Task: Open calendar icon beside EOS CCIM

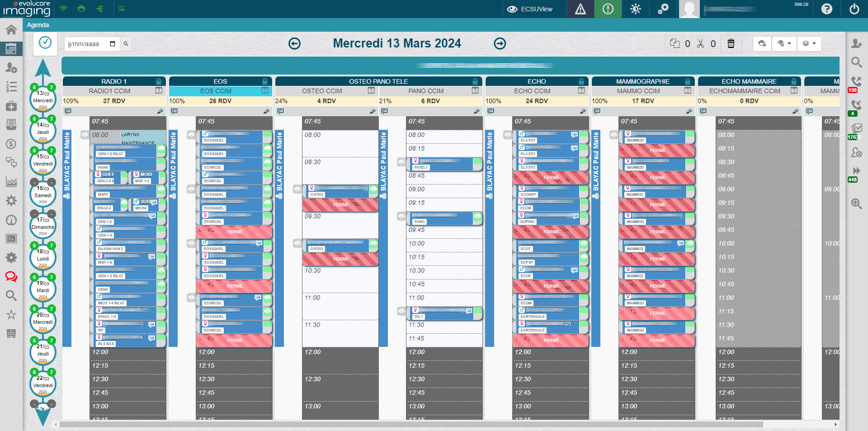Action: pyautogui.click(x=265, y=90)
